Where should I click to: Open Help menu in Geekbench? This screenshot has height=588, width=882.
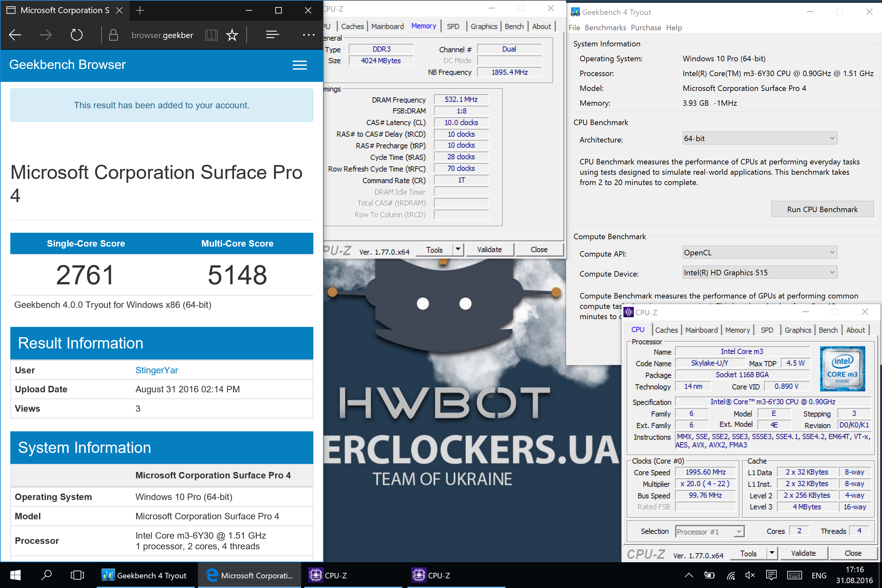click(674, 28)
